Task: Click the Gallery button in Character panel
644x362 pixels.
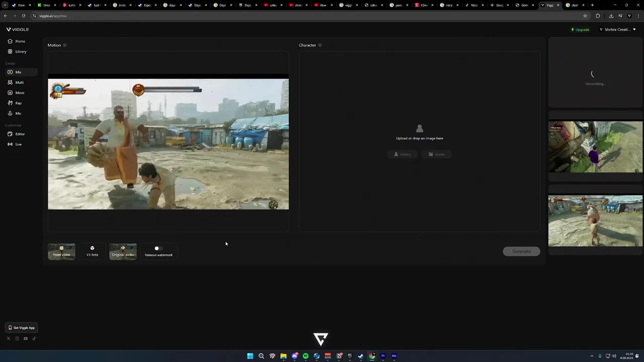Action: pyautogui.click(x=403, y=154)
